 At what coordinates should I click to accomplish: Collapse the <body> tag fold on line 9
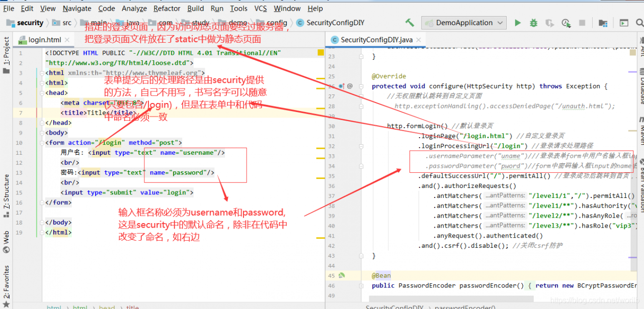click(43, 133)
